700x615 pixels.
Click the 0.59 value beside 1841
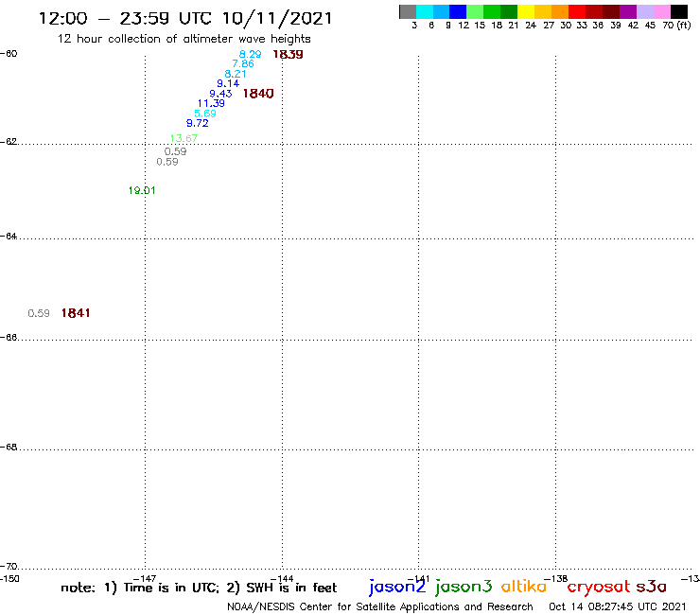(x=39, y=313)
